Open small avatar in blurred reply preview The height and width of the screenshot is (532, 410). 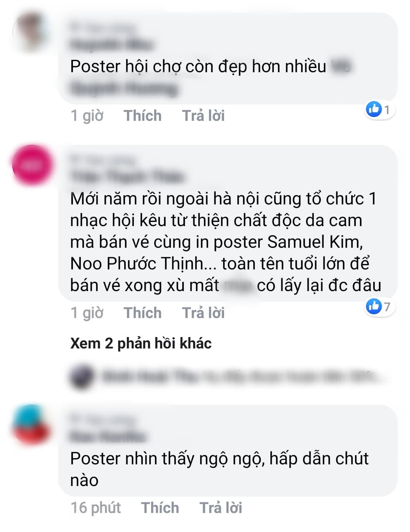pyautogui.click(x=82, y=376)
